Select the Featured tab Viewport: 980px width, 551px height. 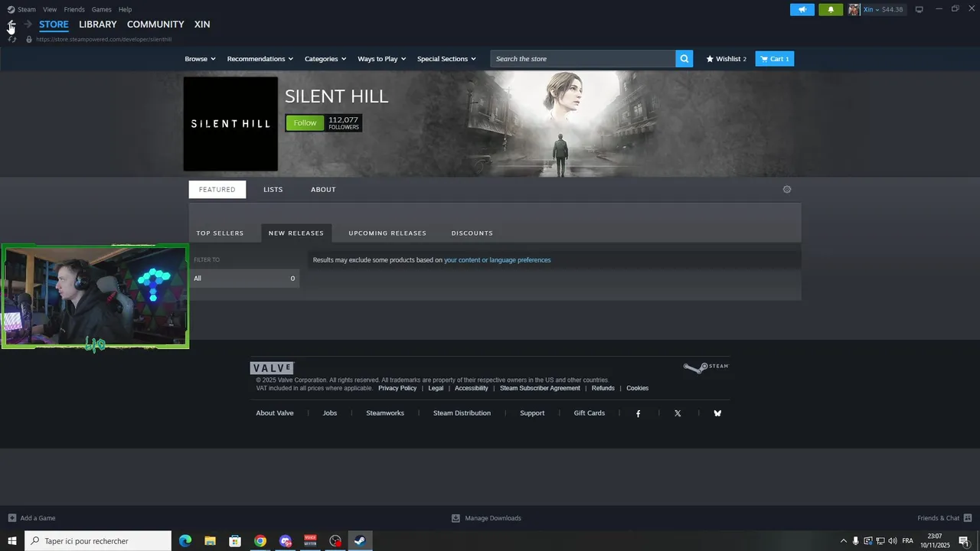point(217,190)
